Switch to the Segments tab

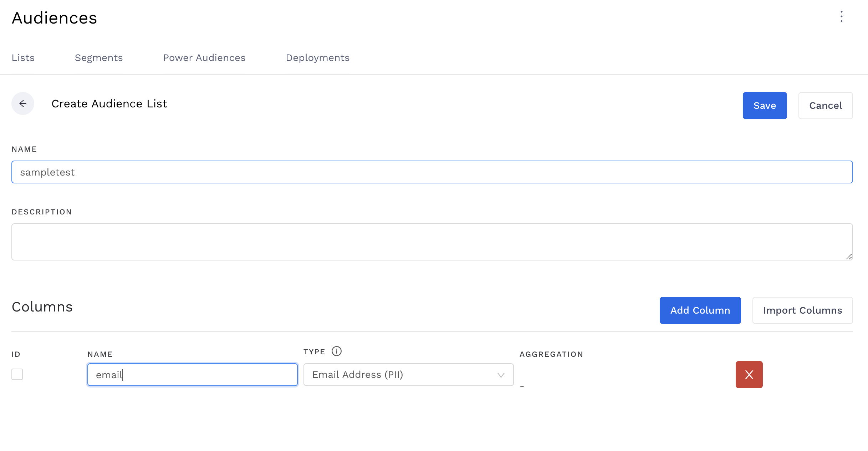99,58
